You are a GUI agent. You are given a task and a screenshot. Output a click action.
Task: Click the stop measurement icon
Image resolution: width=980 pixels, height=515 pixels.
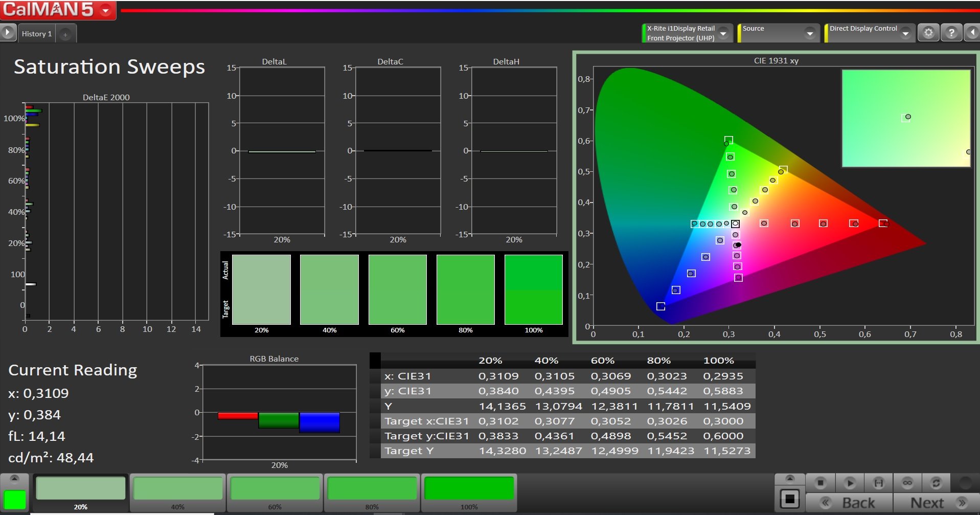coord(820,483)
